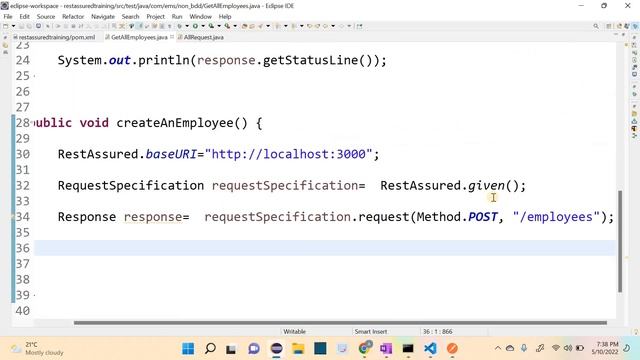Image resolution: width=640 pixels, height=360 pixels.
Task: Show hidden system tray icons
Action: click(498, 348)
